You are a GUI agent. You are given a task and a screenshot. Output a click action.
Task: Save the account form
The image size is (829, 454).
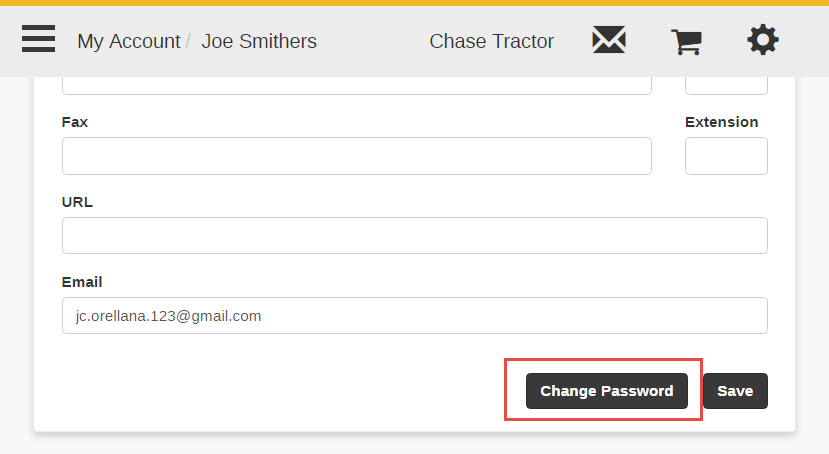point(735,391)
